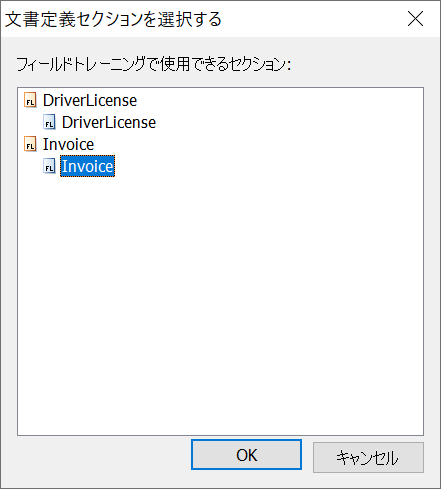
Task: Select the nested DriverLicense section label
Action: [x=109, y=122]
